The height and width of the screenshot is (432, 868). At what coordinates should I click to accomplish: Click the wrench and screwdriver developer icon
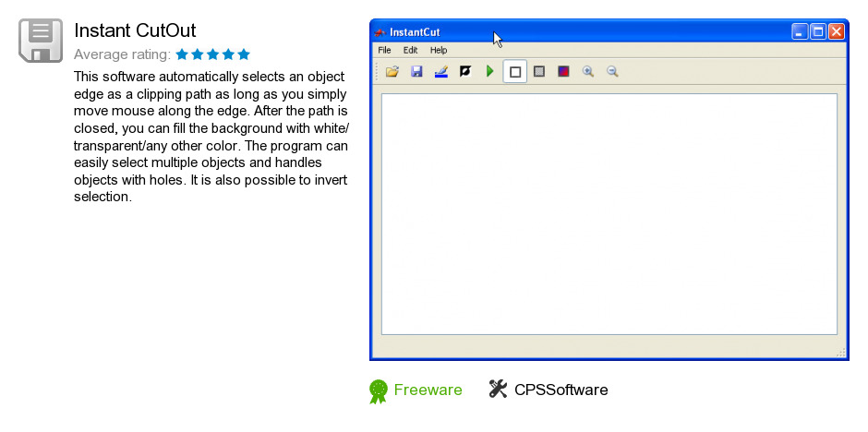click(499, 389)
